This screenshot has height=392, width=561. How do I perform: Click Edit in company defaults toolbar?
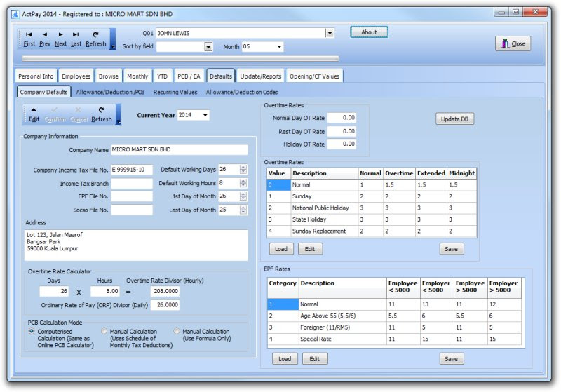pos(34,114)
